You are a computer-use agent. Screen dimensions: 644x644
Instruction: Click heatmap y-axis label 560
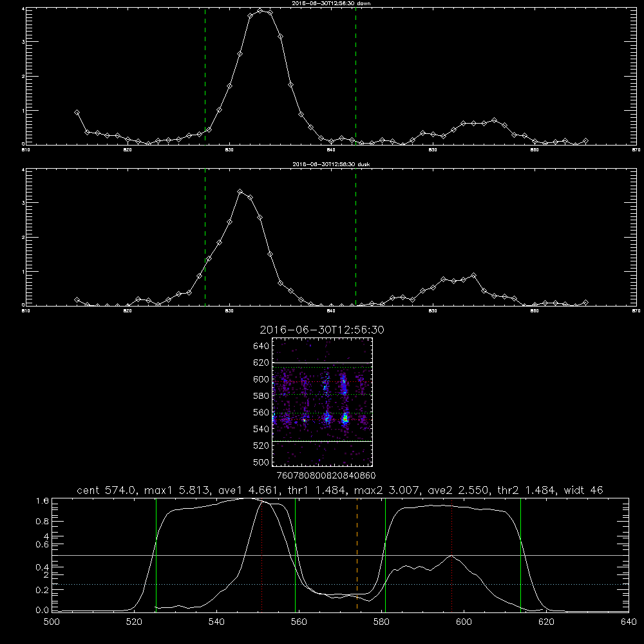pos(261,412)
